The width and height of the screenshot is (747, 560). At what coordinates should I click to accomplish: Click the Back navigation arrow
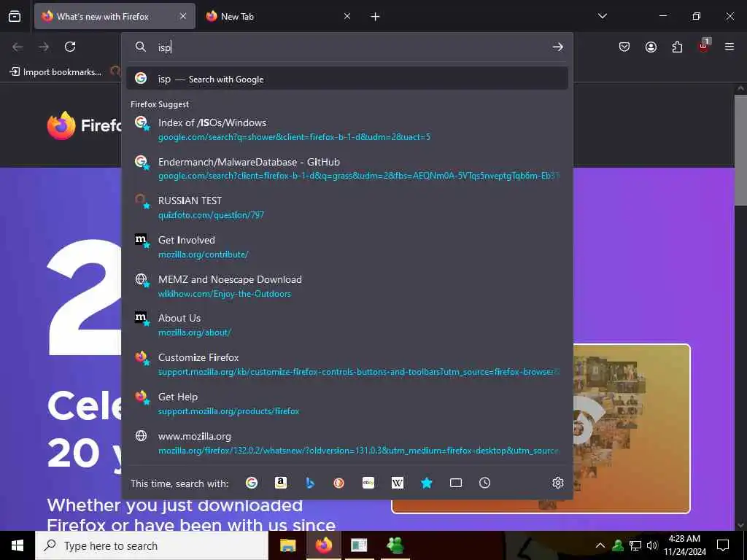coord(18,47)
